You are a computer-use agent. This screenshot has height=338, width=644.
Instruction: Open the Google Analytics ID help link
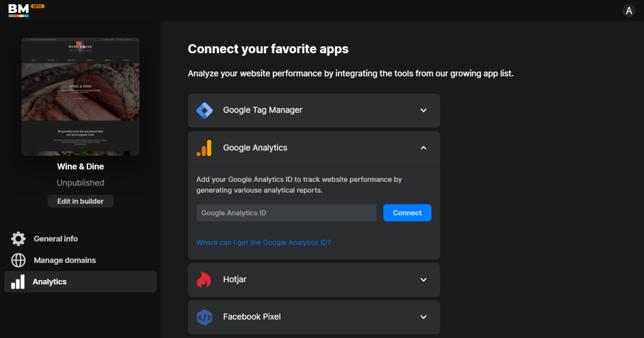point(263,242)
